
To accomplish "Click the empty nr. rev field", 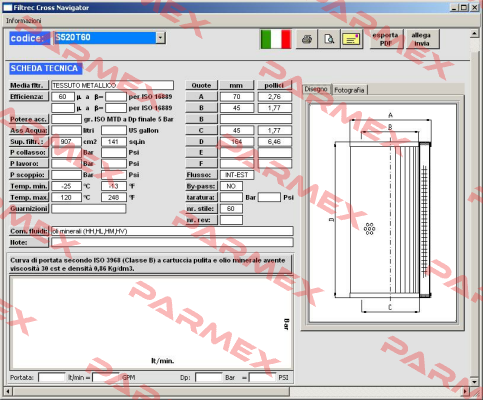I will click(231, 220).
